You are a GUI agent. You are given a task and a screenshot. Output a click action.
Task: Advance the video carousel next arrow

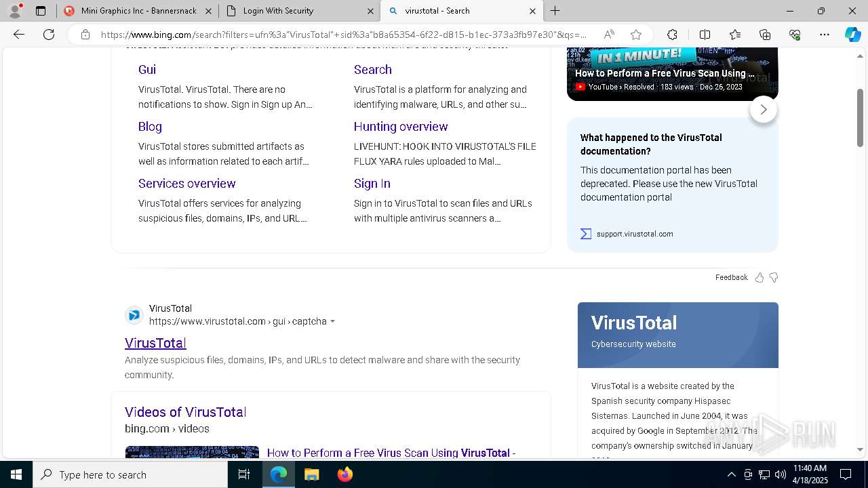763,109
